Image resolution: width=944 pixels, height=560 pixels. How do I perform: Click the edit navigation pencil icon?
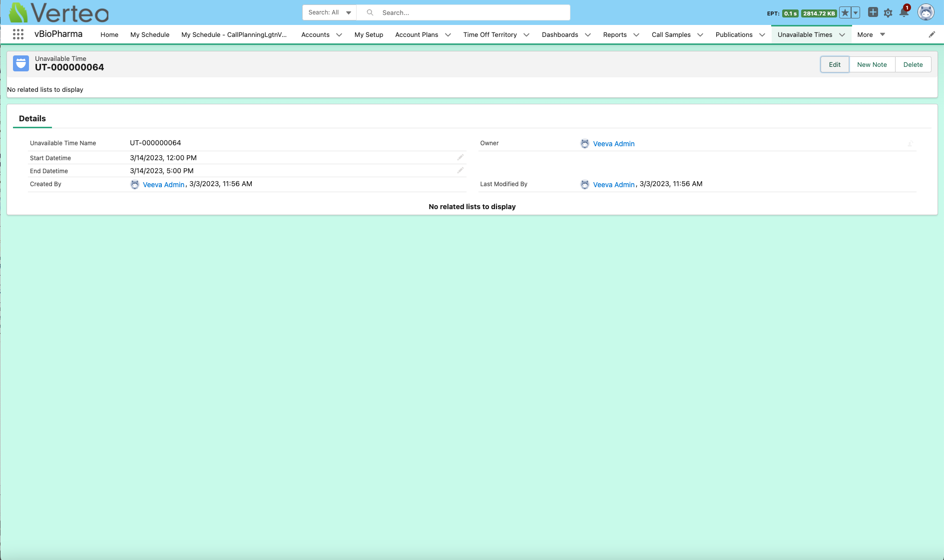[932, 34]
